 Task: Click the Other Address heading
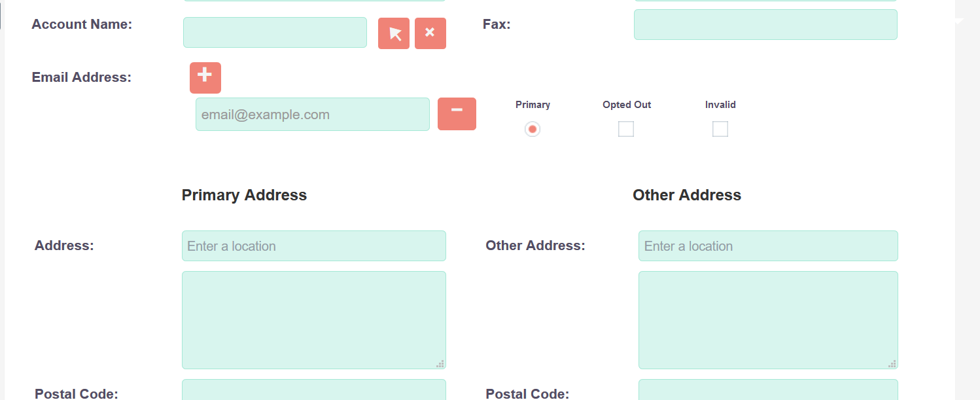pos(687,195)
